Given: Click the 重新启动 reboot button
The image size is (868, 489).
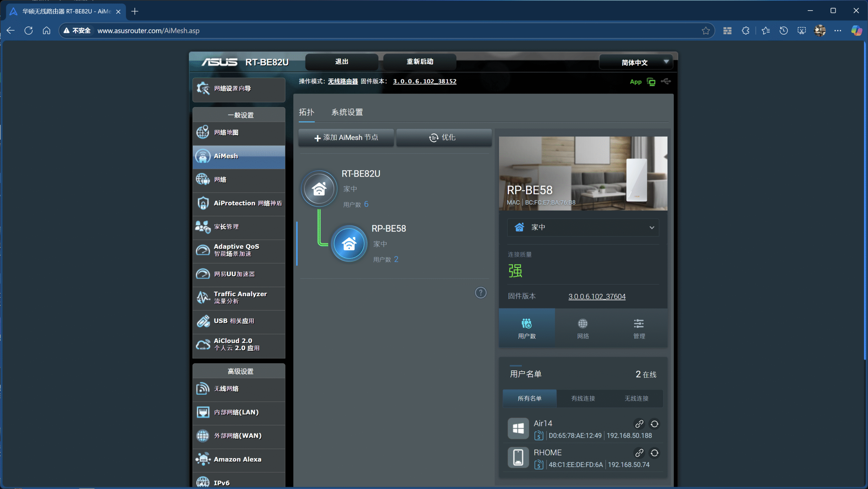Looking at the screenshot, I should pyautogui.click(x=420, y=62).
